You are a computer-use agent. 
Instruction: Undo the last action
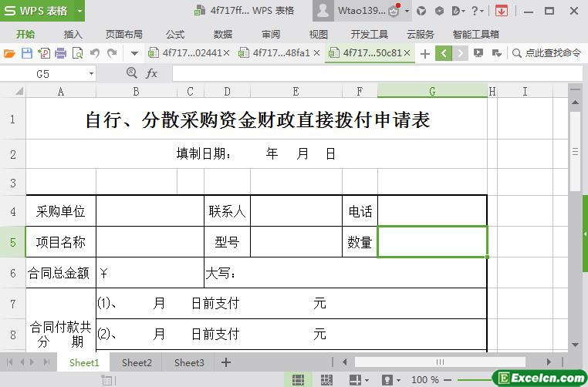pyautogui.click(x=95, y=53)
